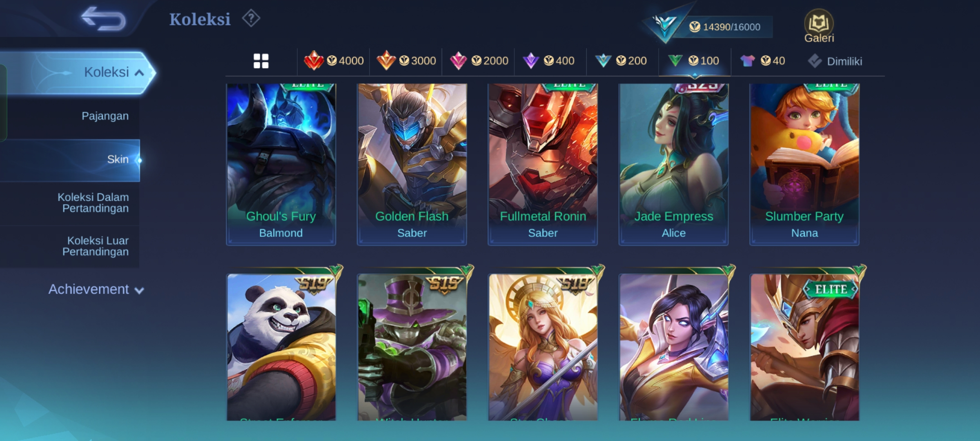This screenshot has height=441, width=980.
Task: Open Pajangan in the sidebar
Action: pos(105,116)
